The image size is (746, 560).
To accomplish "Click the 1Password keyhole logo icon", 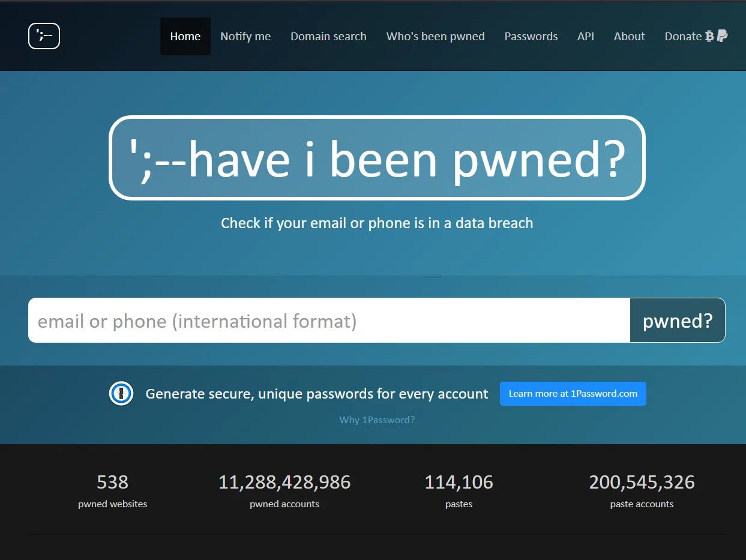I will (x=121, y=394).
